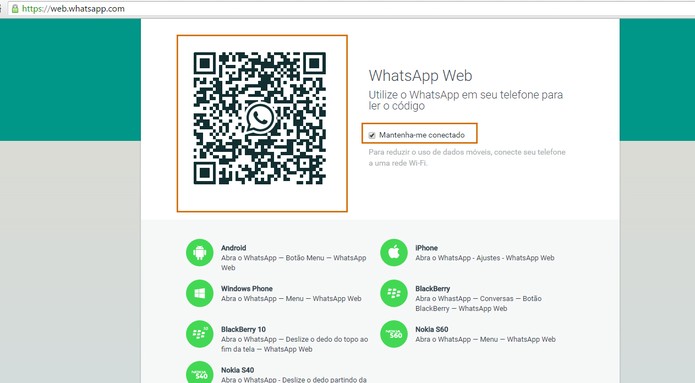The width and height of the screenshot is (695, 383).
Task: Click the Android robot icon
Action: tap(199, 253)
